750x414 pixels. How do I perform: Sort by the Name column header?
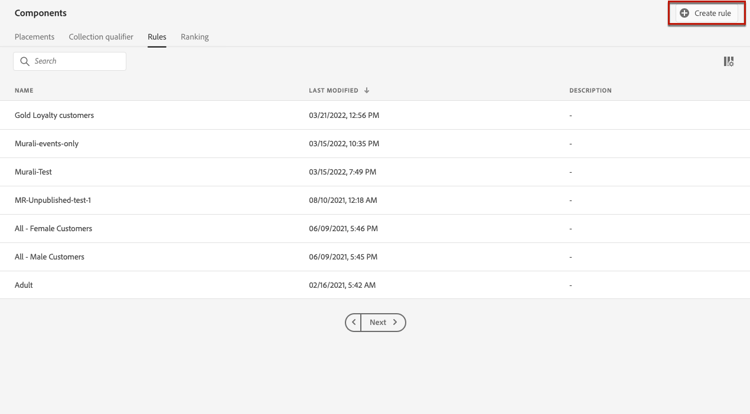24,90
